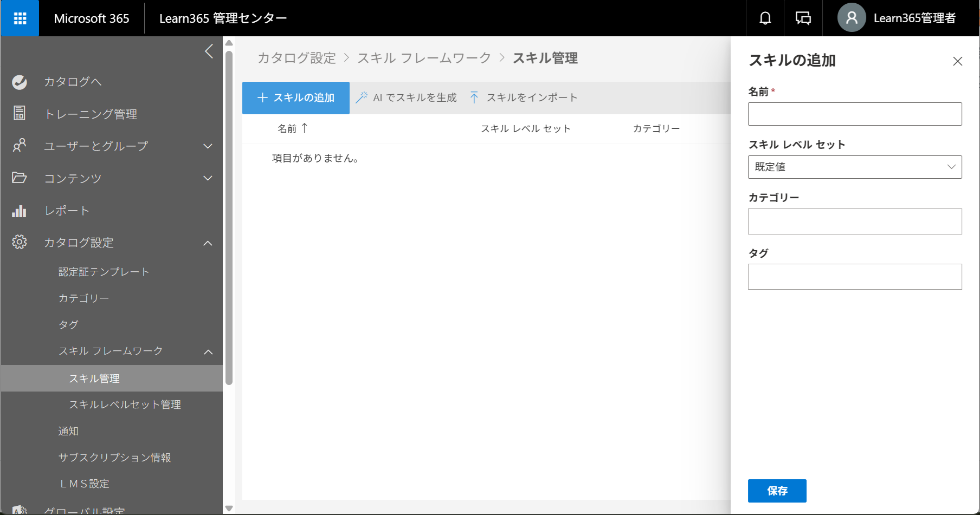Collapse the left navigation sidebar arrow
The height and width of the screenshot is (515, 980).
tap(209, 51)
